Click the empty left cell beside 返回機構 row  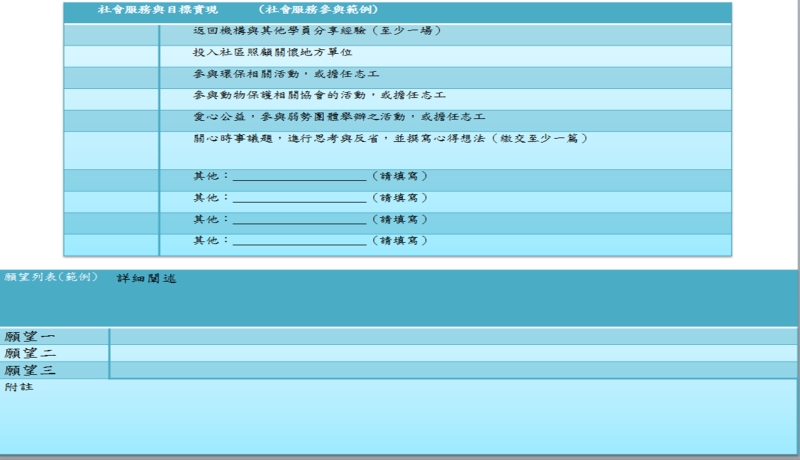[111, 32]
